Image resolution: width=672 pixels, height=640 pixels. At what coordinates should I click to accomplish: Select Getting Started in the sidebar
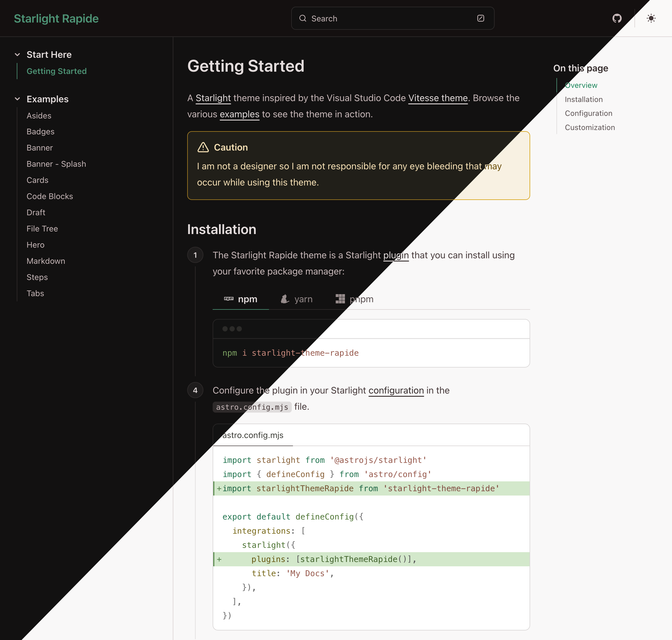click(x=57, y=71)
